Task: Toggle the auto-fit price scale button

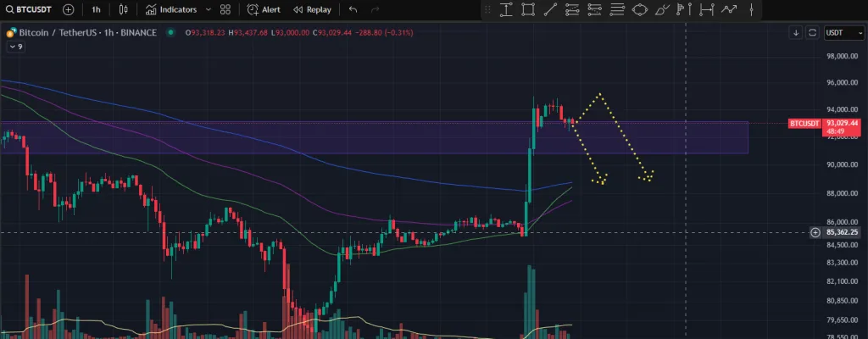Action: (813, 32)
